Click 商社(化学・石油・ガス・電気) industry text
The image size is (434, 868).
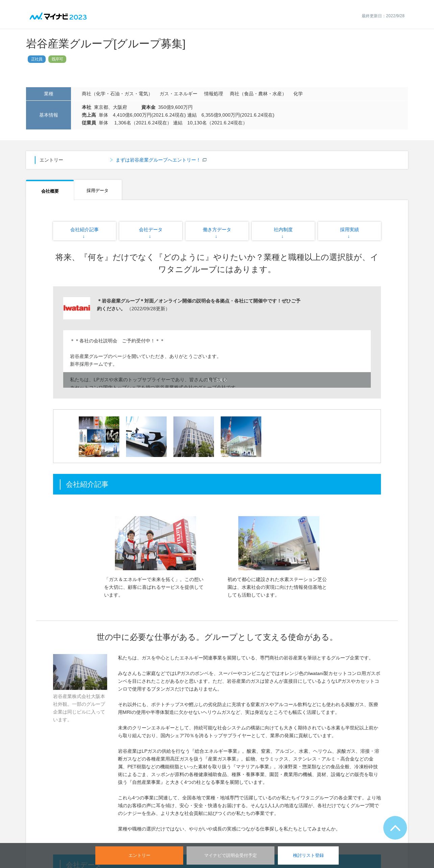pyautogui.click(x=117, y=94)
